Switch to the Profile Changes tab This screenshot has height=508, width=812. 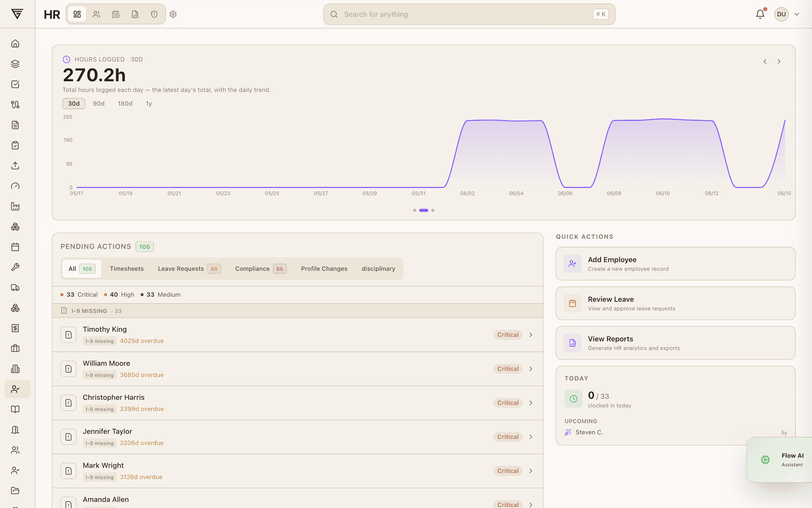324,269
